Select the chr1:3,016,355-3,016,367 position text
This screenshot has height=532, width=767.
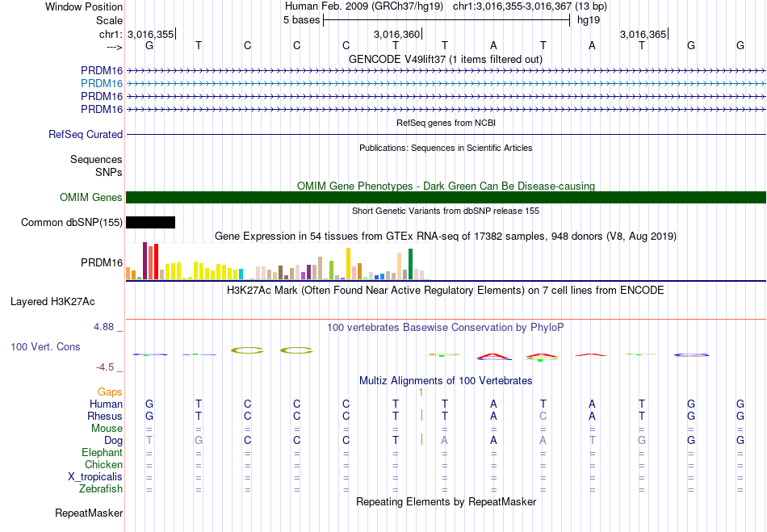(530, 6)
